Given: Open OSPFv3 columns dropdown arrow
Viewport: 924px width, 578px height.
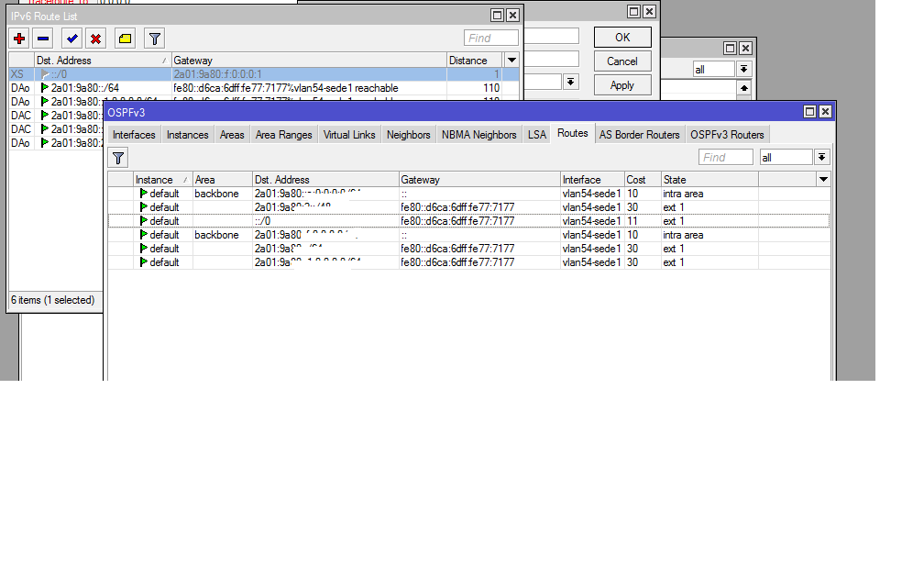Looking at the screenshot, I should pos(823,179).
